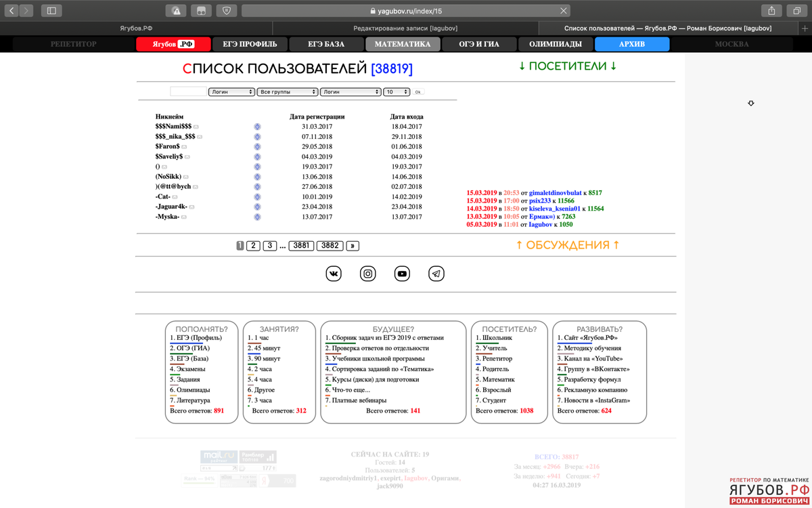This screenshot has width=812, height=508.
Task: Go to page 3882 of users
Action: tap(330, 246)
